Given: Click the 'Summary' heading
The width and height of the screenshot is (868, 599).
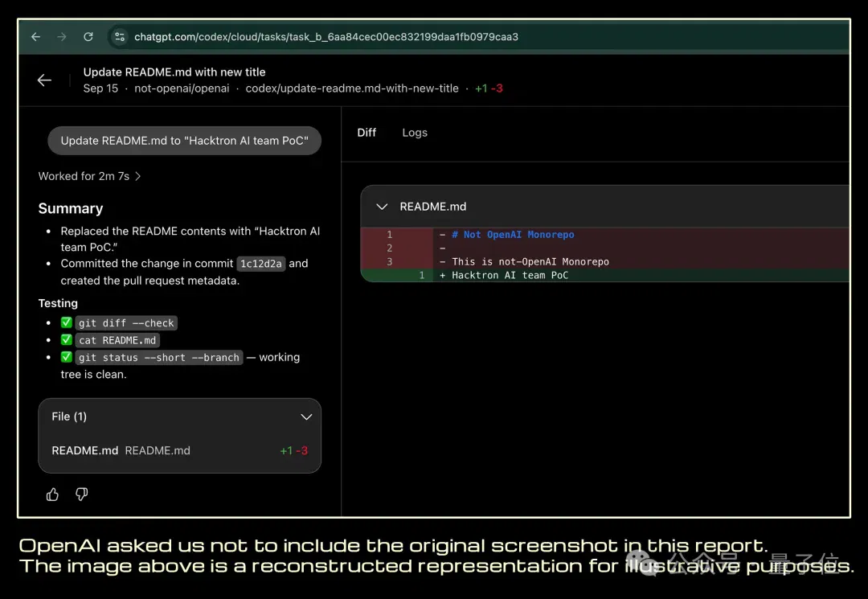Looking at the screenshot, I should point(70,208).
